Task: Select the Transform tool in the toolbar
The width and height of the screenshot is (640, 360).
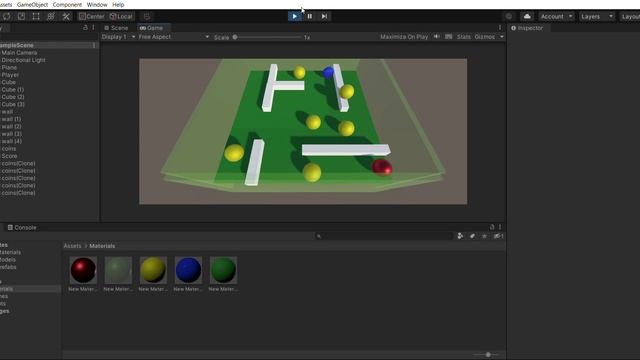Action: [51, 16]
